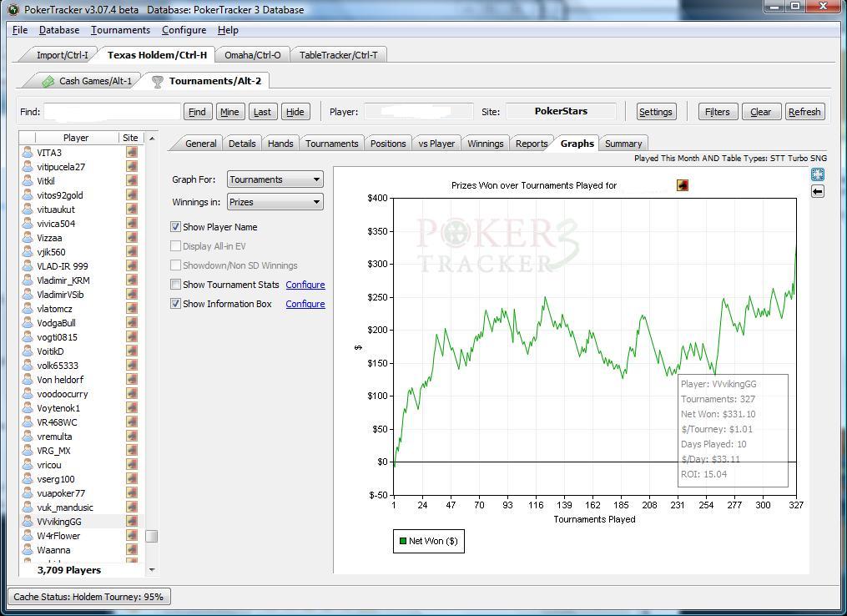This screenshot has height=616, width=847.
Task: Switch to the Import/Ctrl-I tab
Action: [62, 54]
